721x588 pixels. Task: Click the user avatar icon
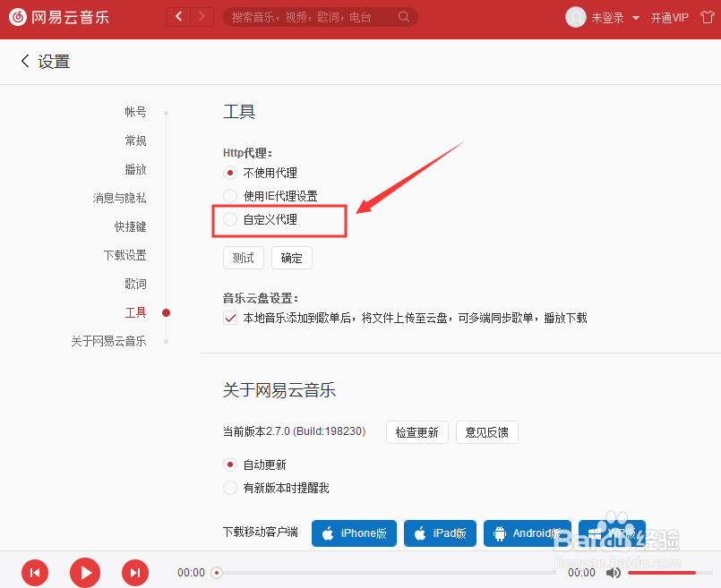[575, 18]
